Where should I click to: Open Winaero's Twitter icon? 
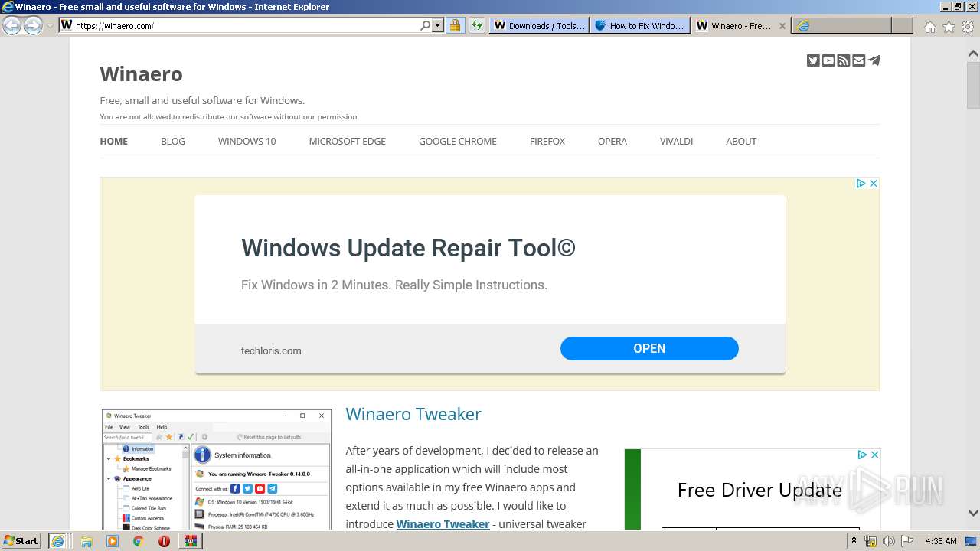pyautogui.click(x=813, y=60)
